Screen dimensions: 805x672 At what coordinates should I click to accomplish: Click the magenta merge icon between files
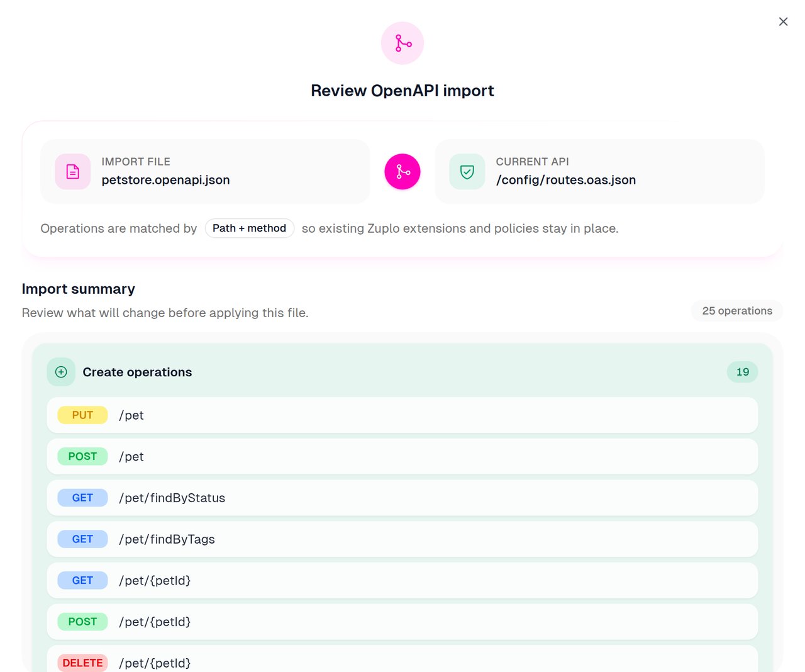[x=402, y=172]
